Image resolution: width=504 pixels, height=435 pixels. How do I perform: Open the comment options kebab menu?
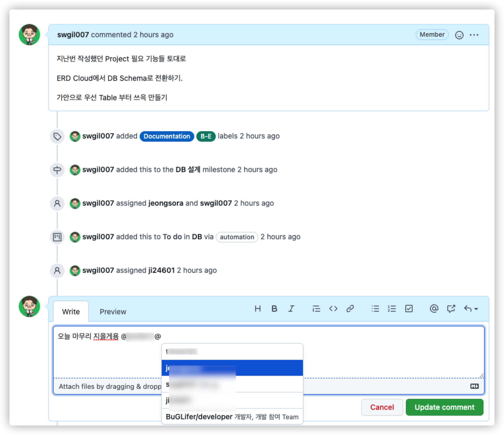(474, 35)
